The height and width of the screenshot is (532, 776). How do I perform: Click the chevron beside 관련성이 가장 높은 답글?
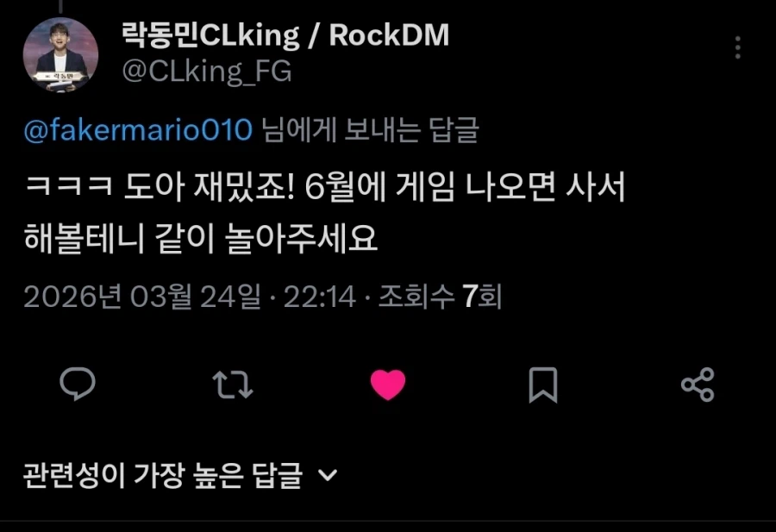328,476
